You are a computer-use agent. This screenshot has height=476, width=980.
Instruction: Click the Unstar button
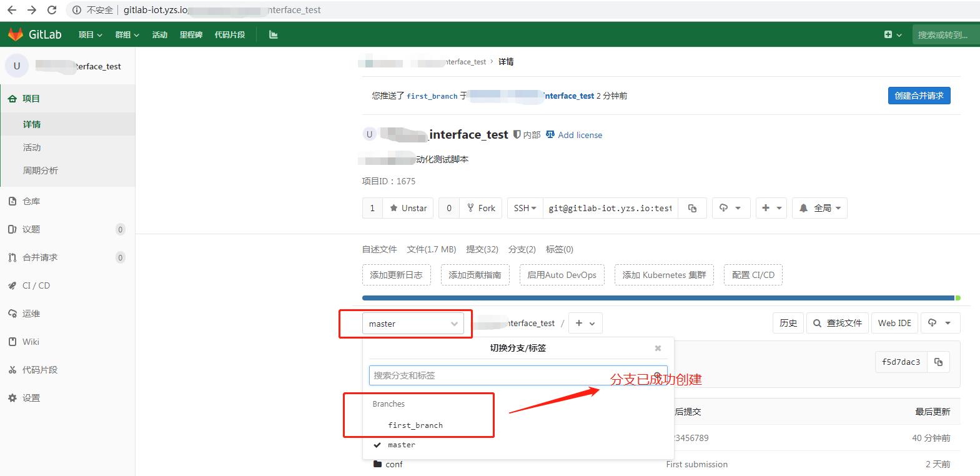(408, 208)
